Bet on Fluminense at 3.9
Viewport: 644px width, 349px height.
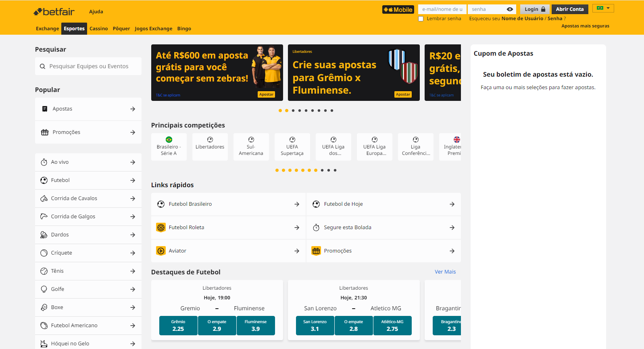256,326
